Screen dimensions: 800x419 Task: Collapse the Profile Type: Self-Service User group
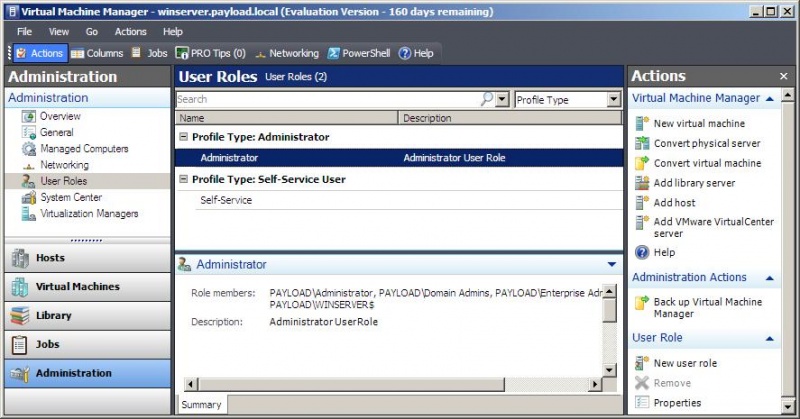(x=183, y=180)
